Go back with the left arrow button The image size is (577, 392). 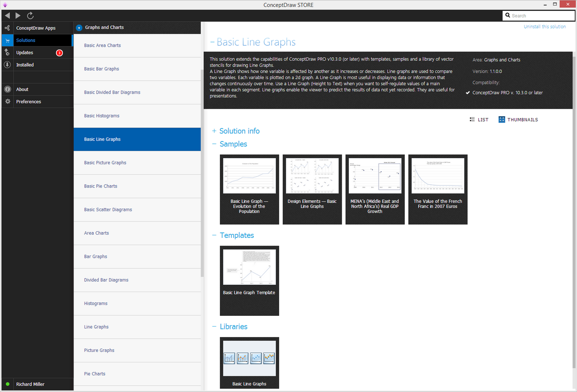[7, 15]
